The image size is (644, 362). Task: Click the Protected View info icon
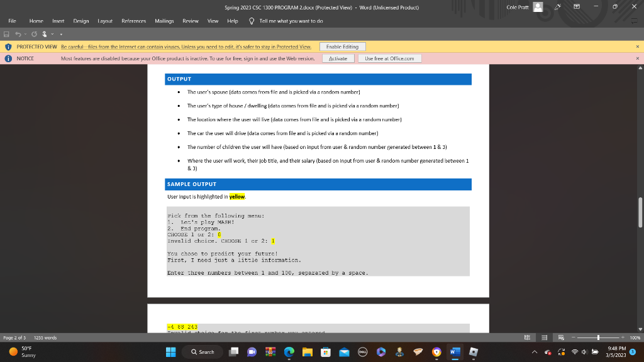pyautogui.click(x=8, y=47)
